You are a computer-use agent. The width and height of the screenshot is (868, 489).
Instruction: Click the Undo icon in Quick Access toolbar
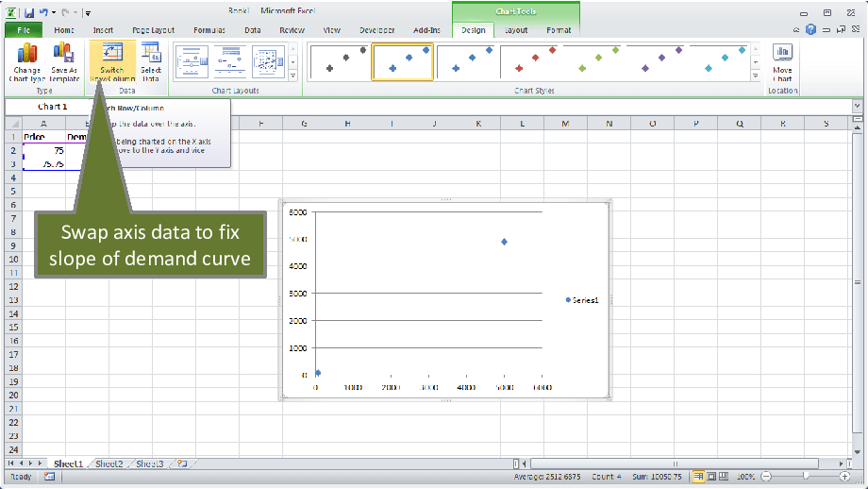pyautogui.click(x=43, y=12)
